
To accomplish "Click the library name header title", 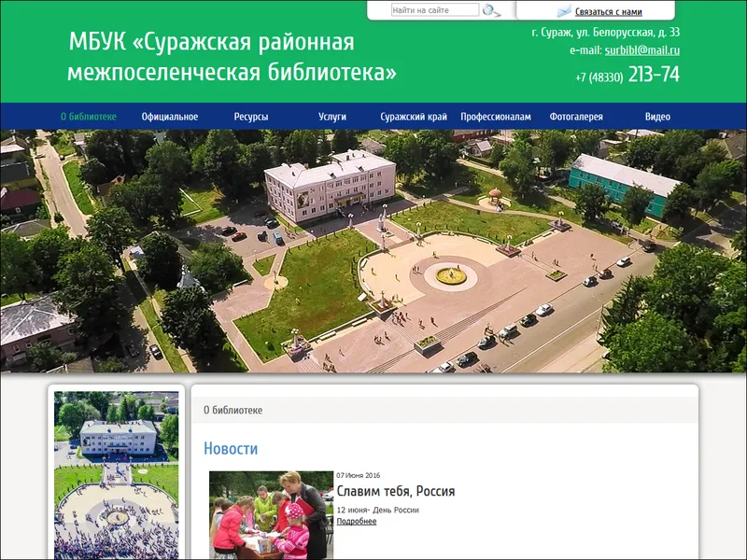I will pyautogui.click(x=232, y=57).
